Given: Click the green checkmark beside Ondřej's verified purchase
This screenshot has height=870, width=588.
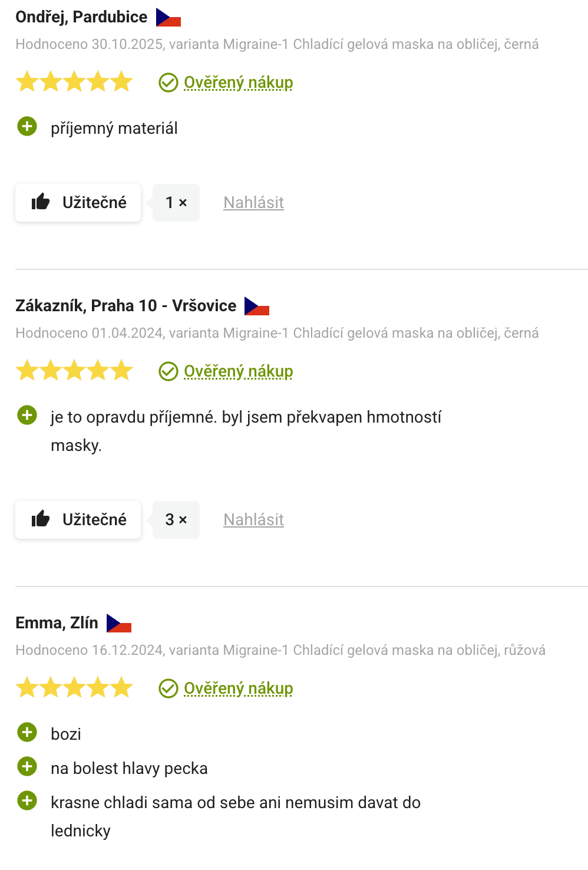Looking at the screenshot, I should tap(168, 83).
